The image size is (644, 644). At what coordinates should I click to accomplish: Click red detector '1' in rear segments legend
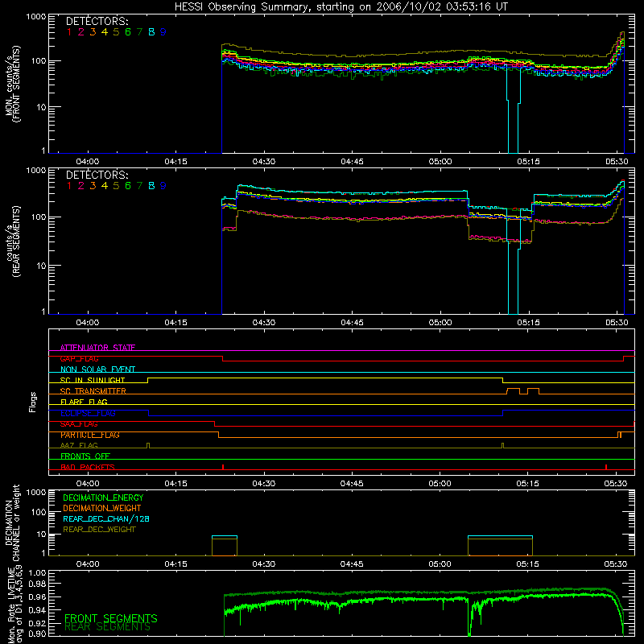[x=69, y=186]
